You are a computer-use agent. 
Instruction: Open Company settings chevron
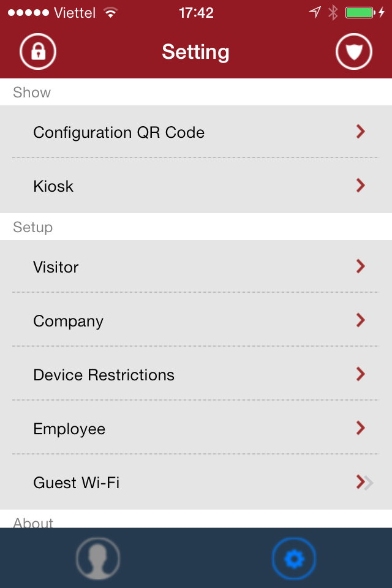(x=360, y=320)
